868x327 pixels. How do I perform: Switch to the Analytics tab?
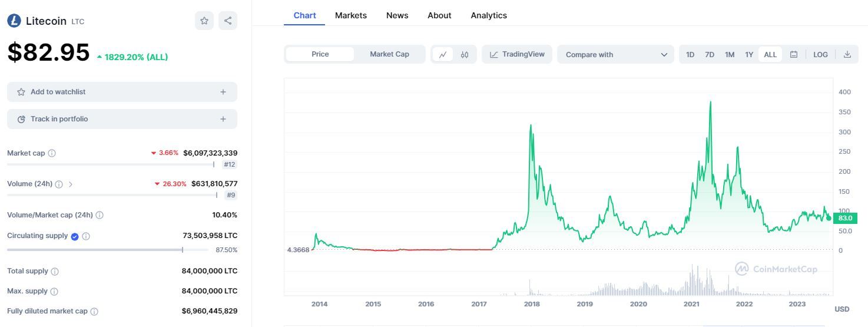489,15
